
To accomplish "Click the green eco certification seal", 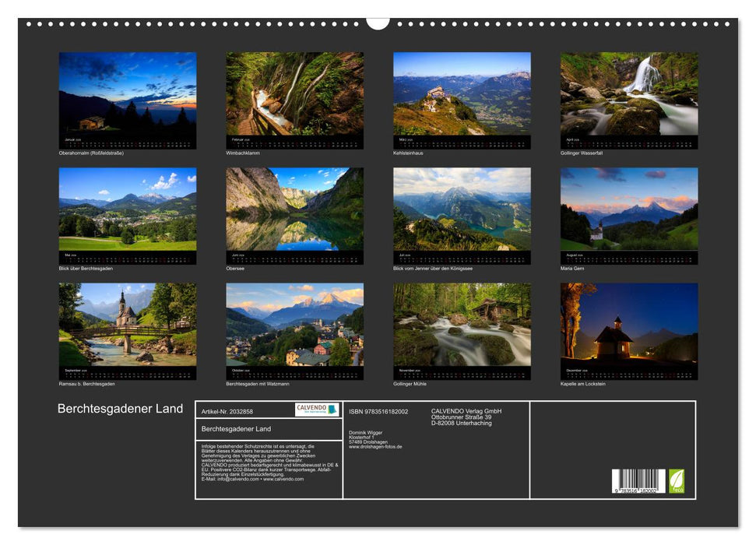I will pos(677,482).
